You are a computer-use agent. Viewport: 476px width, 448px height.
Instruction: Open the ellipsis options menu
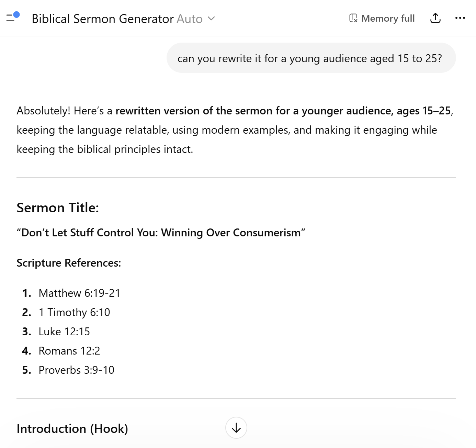460,18
